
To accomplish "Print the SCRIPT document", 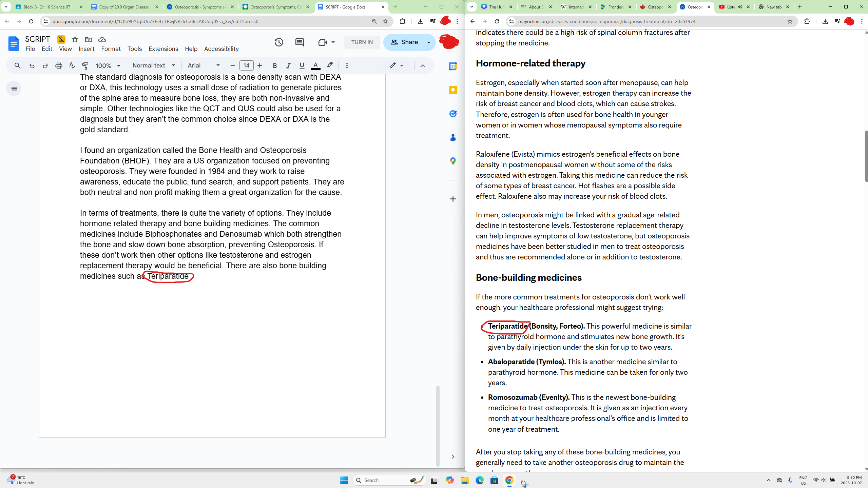I will (x=59, y=65).
